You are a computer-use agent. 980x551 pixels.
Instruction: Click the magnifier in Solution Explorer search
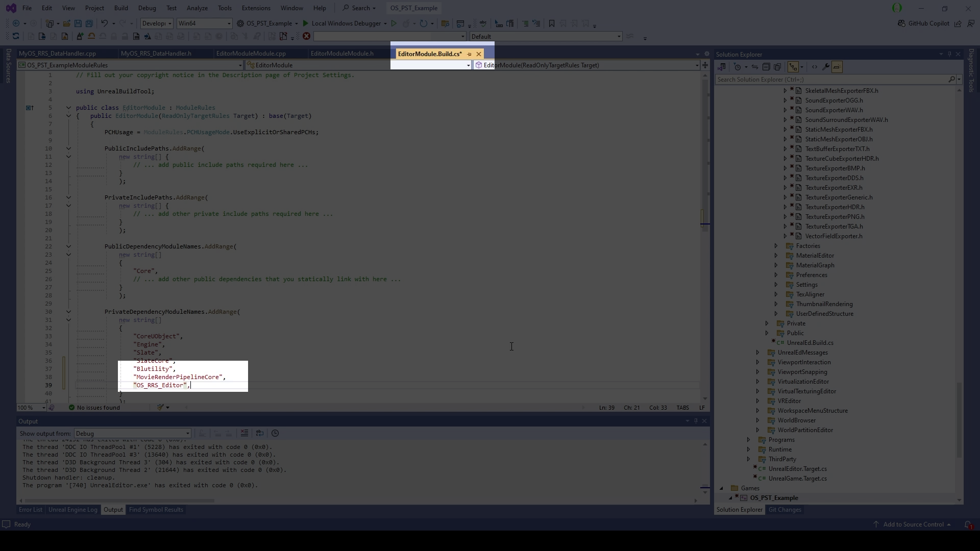[951, 80]
